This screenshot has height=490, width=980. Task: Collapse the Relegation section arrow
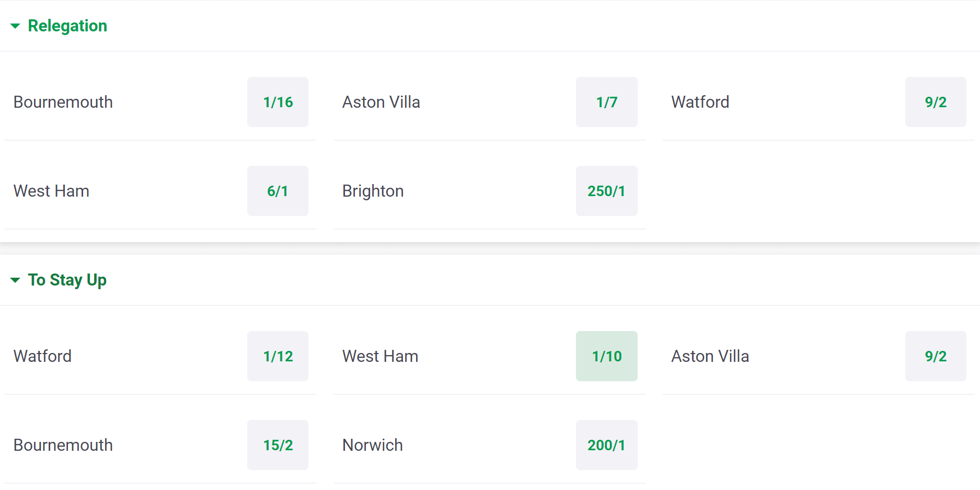pyautogui.click(x=15, y=26)
